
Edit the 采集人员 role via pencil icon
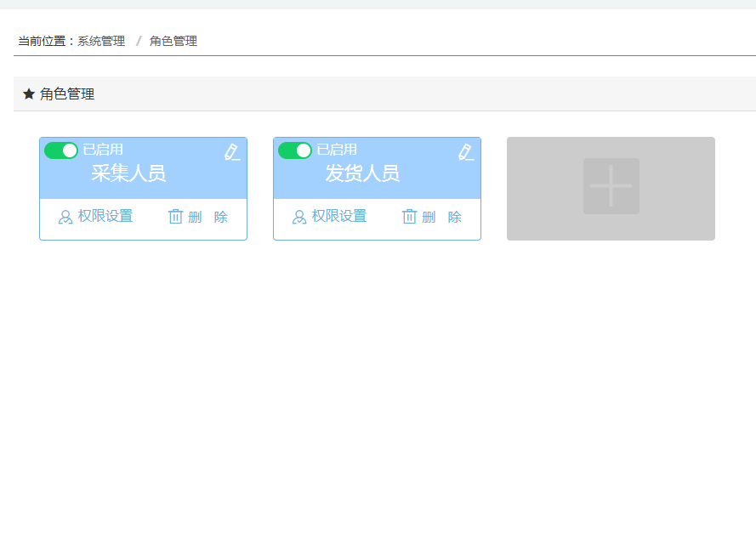click(232, 152)
